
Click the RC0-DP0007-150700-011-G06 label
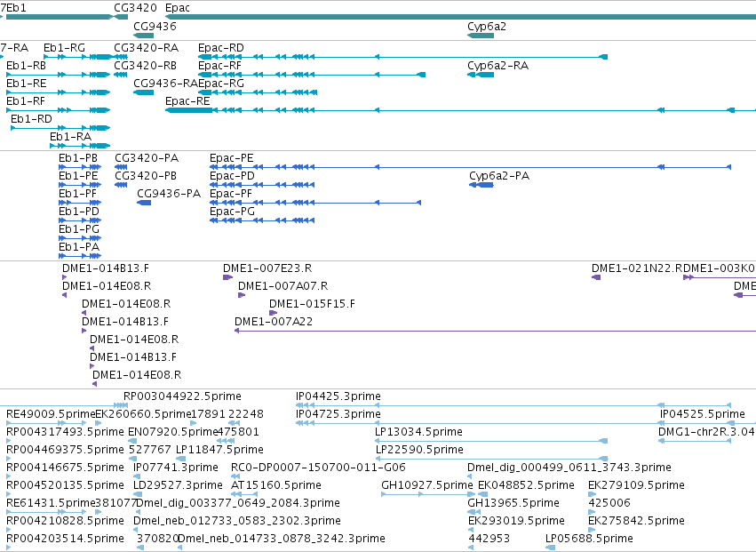pos(318,468)
